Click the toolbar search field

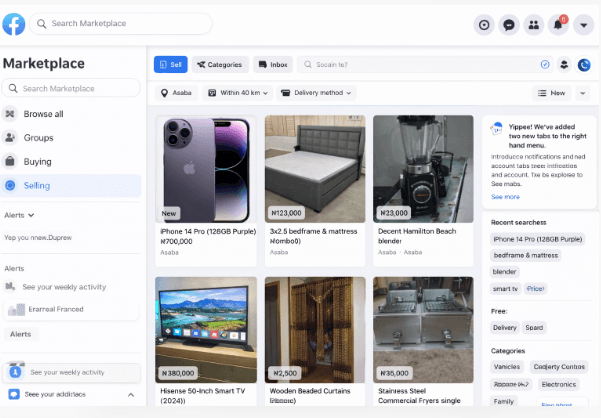[x=425, y=64]
